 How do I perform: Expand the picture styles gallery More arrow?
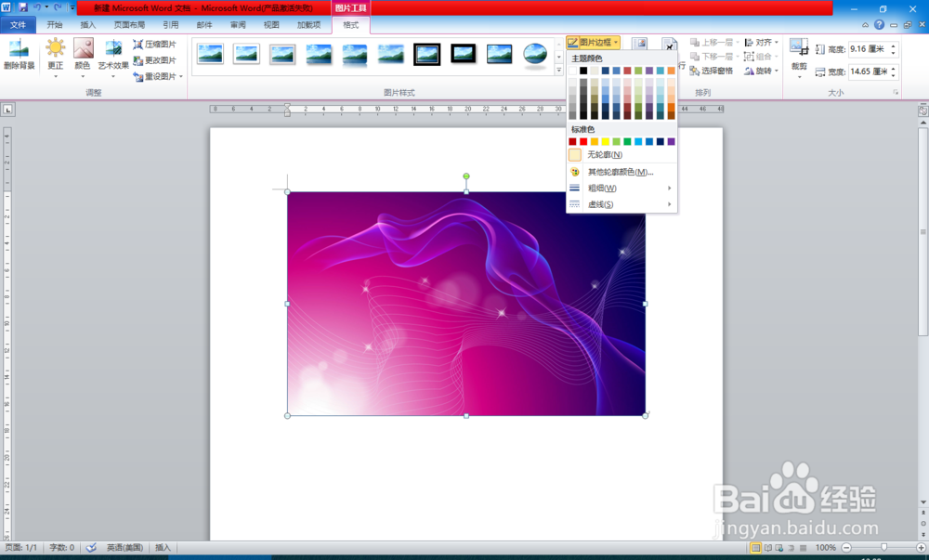[x=558, y=71]
